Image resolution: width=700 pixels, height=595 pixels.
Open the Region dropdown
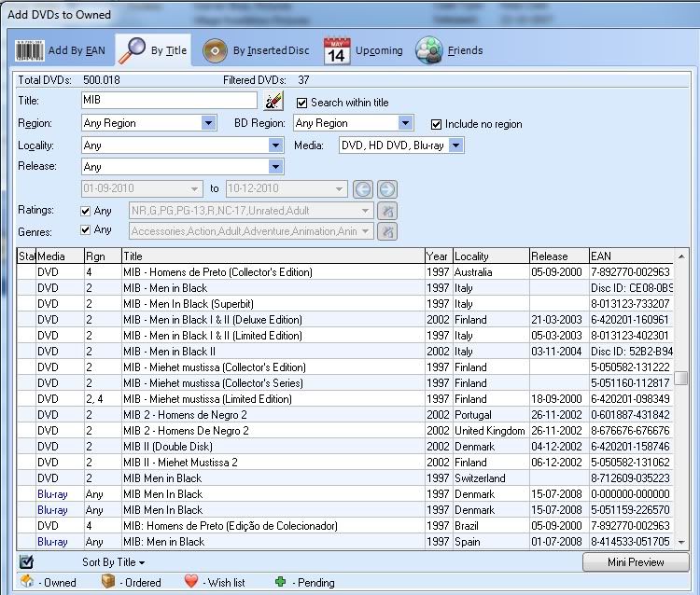click(208, 123)
